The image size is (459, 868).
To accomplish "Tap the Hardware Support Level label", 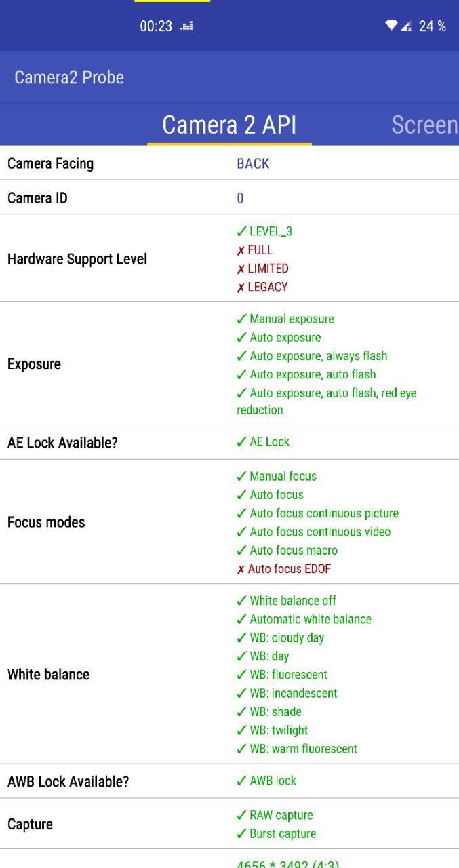I will pos(77,259).
